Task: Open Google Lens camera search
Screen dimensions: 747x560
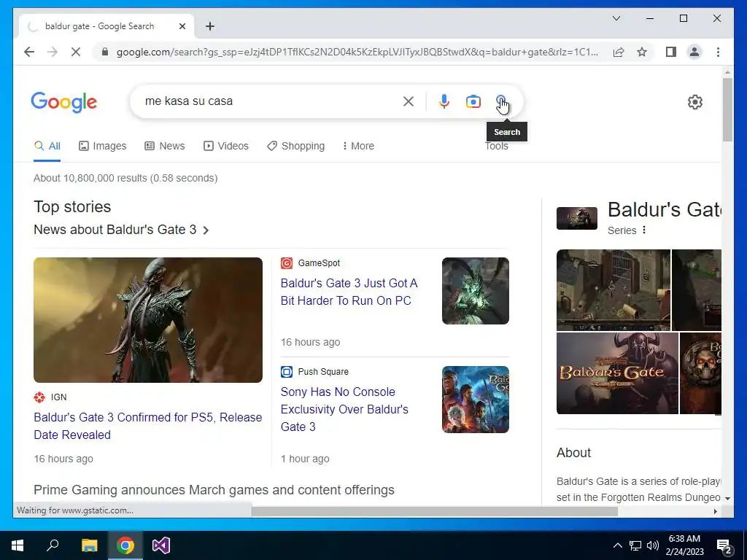Action: [473, 101]
